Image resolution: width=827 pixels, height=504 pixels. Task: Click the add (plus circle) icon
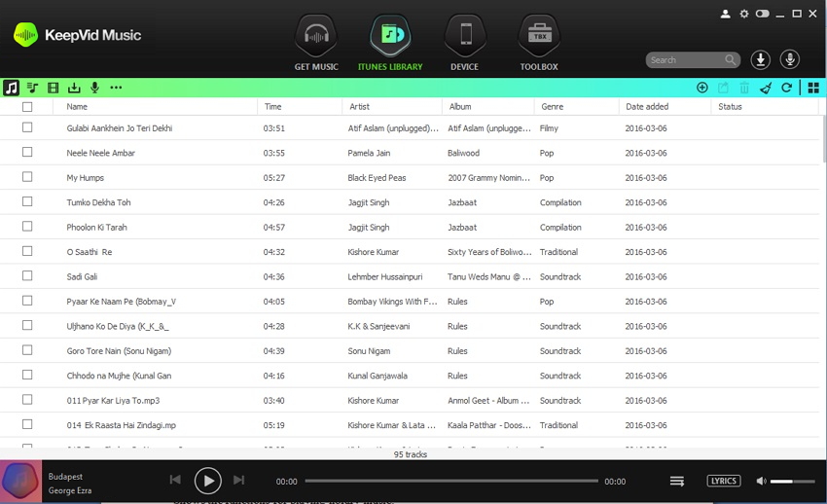coord(702,88)
